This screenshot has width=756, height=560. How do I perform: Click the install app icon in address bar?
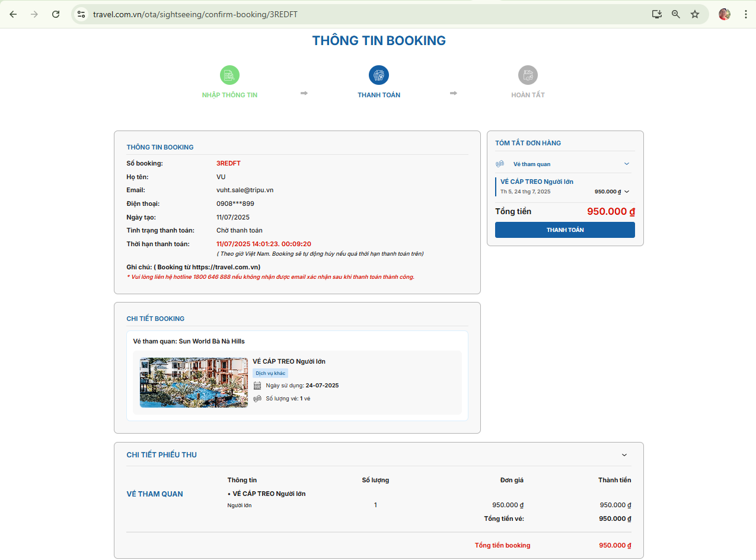(656, 14)
